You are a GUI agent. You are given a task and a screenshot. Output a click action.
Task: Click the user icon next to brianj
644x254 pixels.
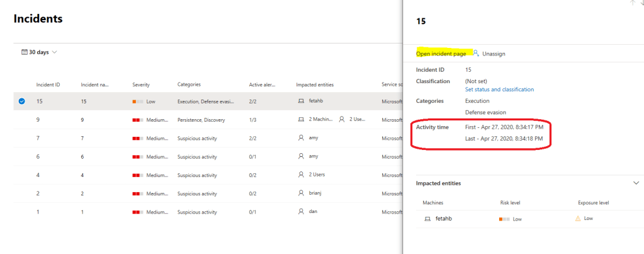point(301,193)
